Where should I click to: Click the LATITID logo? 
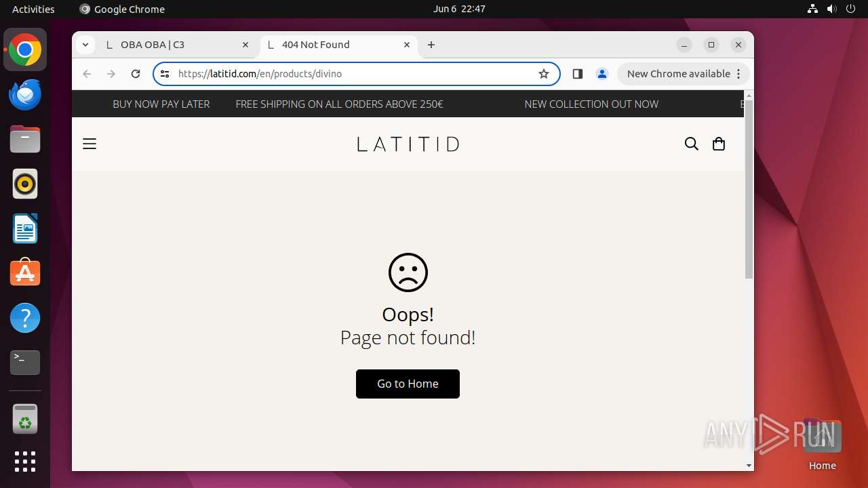408,144
